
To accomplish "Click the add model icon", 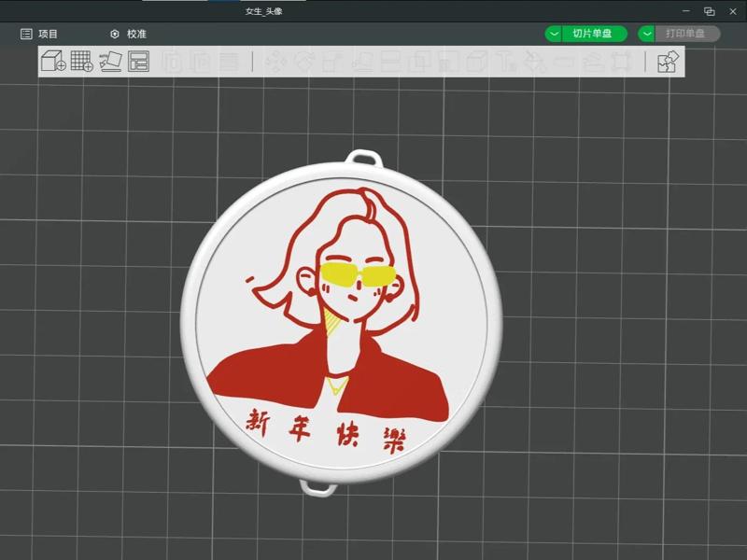I will [51, 63].
